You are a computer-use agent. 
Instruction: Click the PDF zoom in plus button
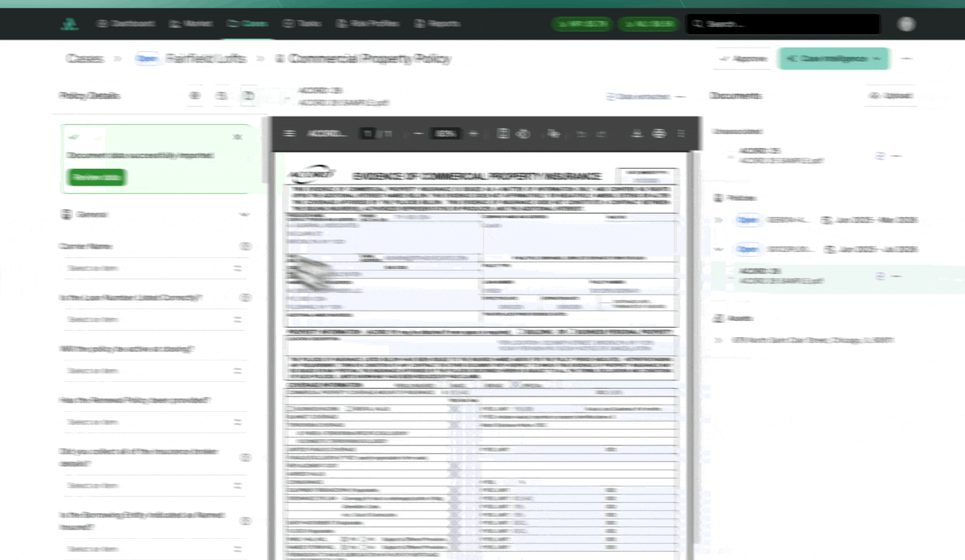coord(473,134)
